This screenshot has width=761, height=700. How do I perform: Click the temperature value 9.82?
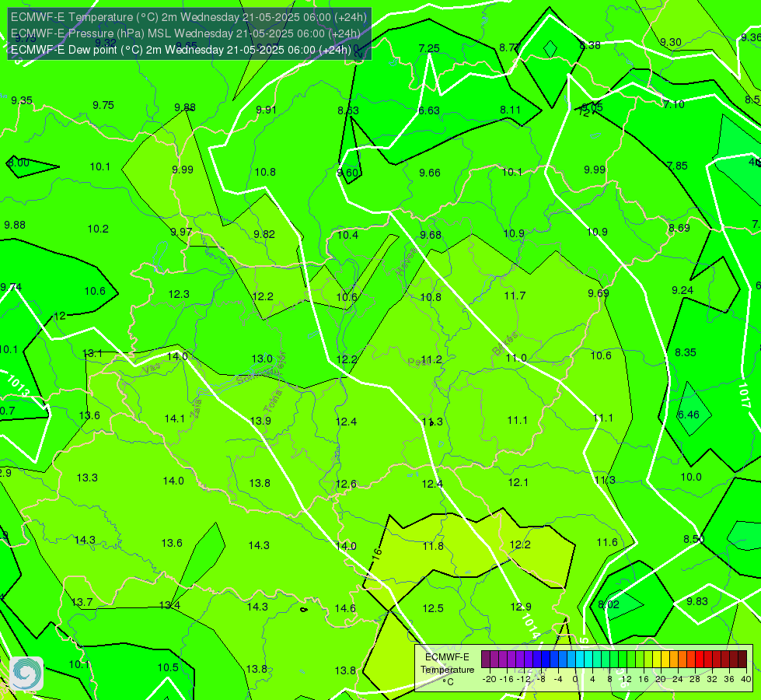264,234
